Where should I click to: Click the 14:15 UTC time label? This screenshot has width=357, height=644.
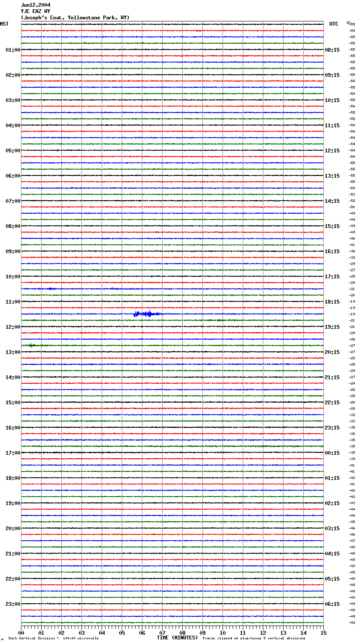pyautogui.click(x=332, y=201)
